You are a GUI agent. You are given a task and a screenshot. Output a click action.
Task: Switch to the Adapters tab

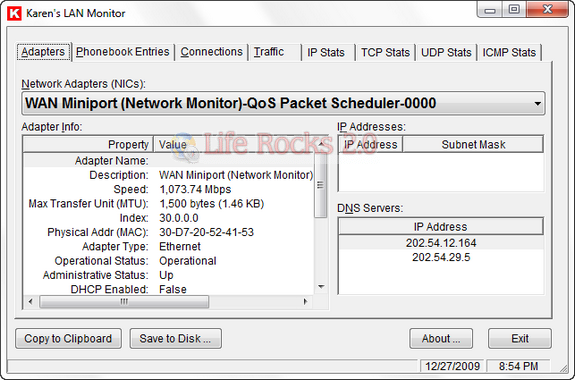[x=43, y=52]
